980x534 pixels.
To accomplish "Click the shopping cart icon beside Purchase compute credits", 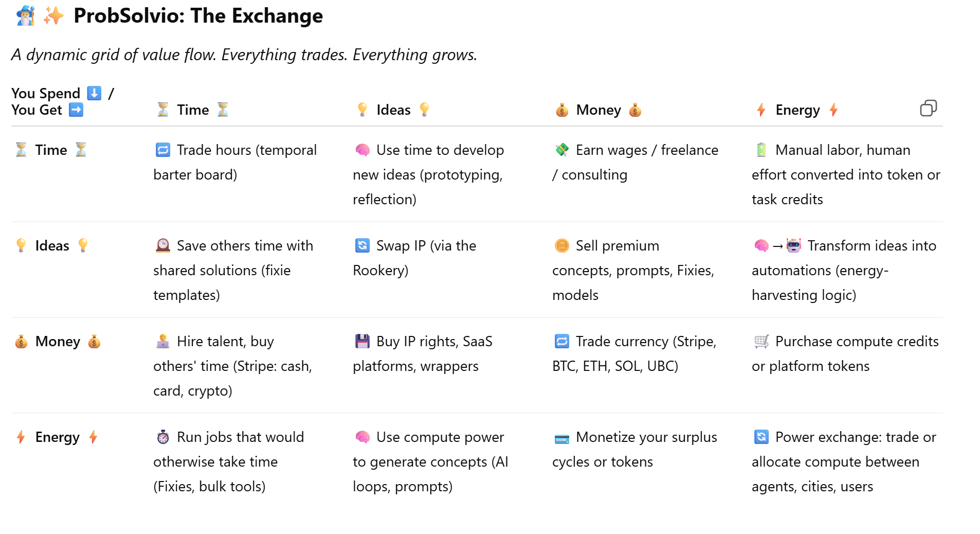I will click(x=761, y=342).
